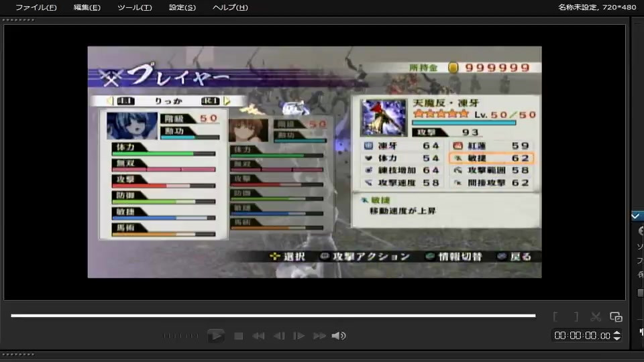This screenshot has width=644, height=362.
Task: Play the preview video
Action: click(215, 336)
